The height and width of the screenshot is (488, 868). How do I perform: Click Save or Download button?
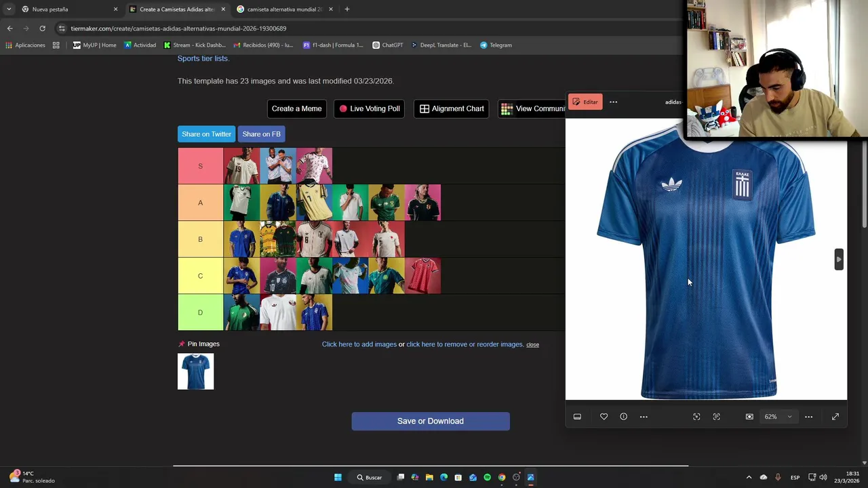point(431,421)
